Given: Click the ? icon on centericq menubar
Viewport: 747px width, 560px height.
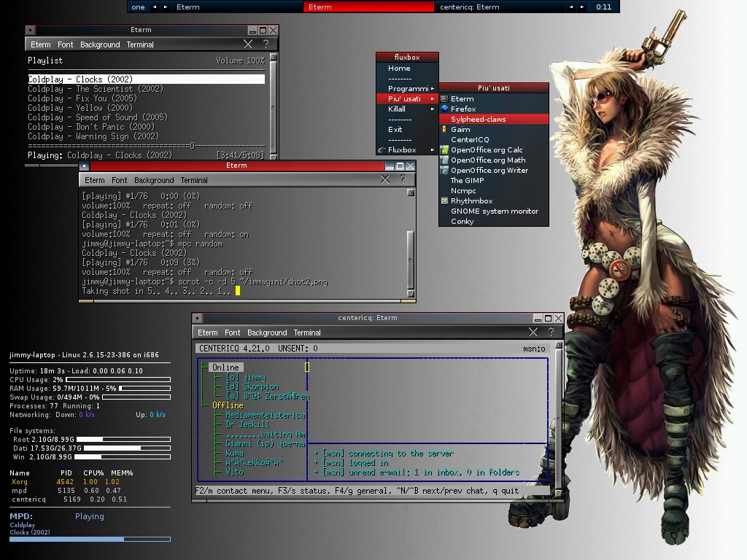Looking at the screenshot, I should [x=551, y=332].
